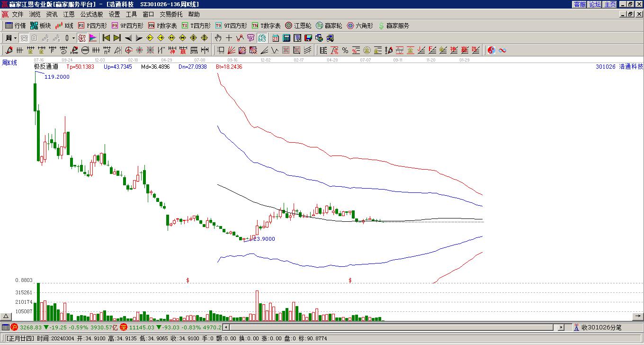The image size is (644, 345).
Task: Click the percent sign tool icon
Action: [x=345, y=50]
